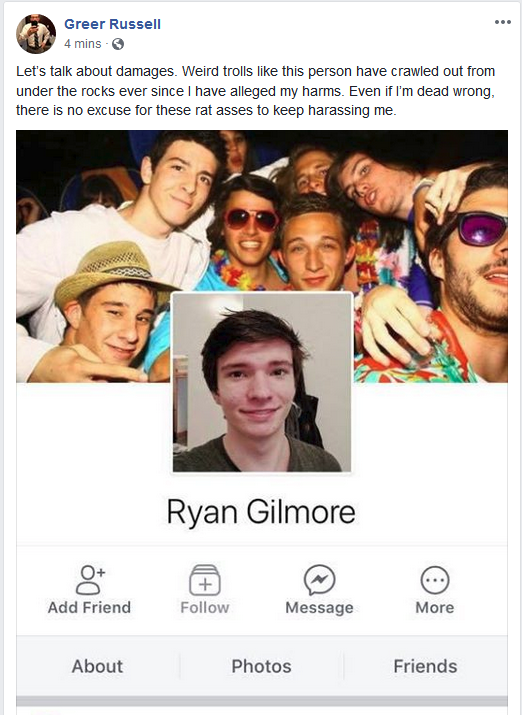Click the More label
This screenshot has height=715, width=522.
[434, 607]
